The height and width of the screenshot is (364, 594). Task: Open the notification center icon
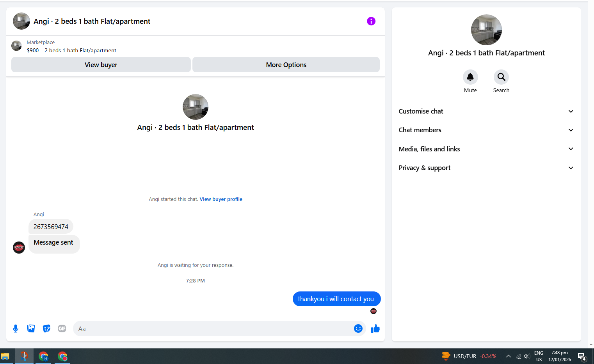[x=582, y=357]
